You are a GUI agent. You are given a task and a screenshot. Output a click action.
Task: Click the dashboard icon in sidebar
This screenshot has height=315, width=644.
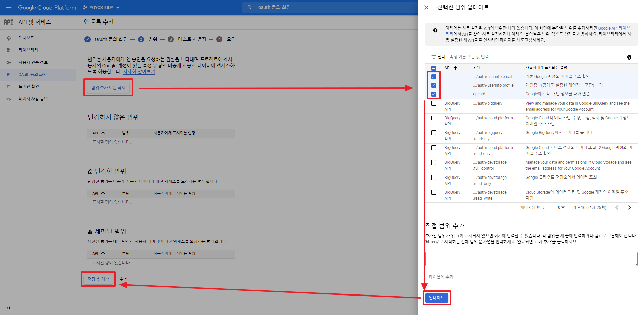(x=9, y=38)
